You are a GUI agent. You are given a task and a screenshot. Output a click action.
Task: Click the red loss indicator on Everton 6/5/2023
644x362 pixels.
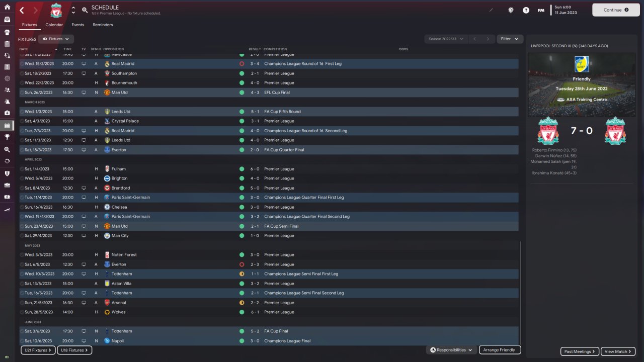point(242,264)
